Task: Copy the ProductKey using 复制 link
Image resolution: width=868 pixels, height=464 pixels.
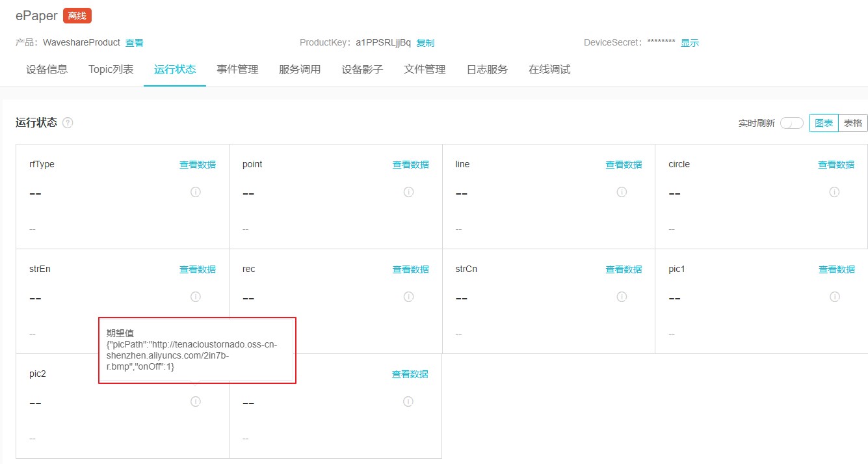Action: pos(425,43)
